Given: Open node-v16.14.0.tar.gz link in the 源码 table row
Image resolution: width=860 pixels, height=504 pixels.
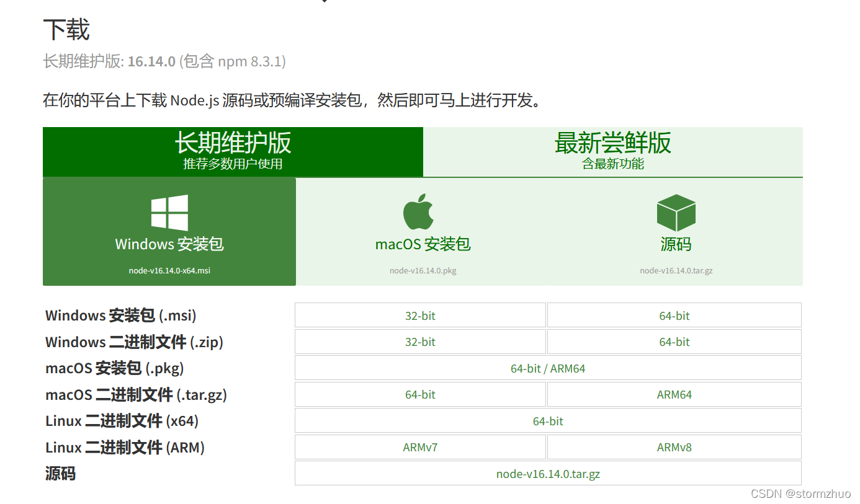Looking at the screenshot, I should pos(548,474).
